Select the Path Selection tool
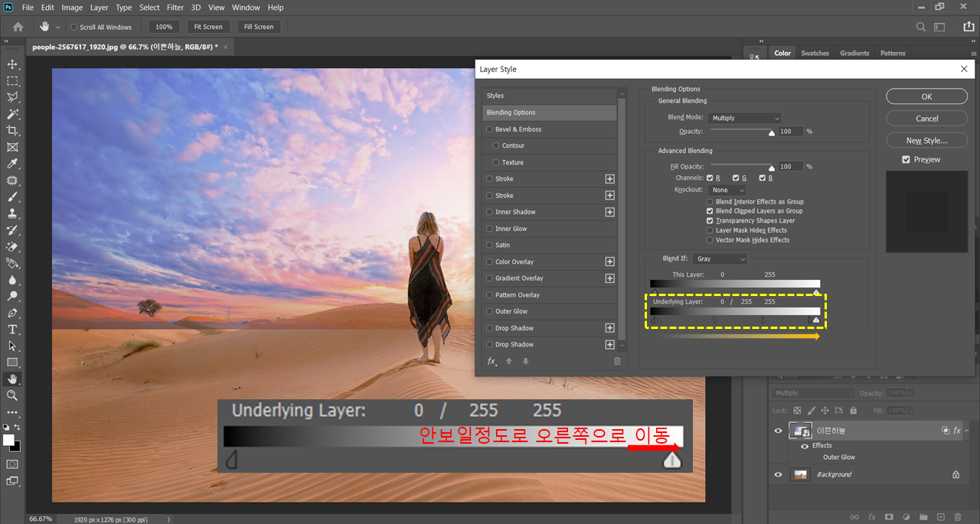The width and height of the screenshot is (980, 524). click(12, 346)
